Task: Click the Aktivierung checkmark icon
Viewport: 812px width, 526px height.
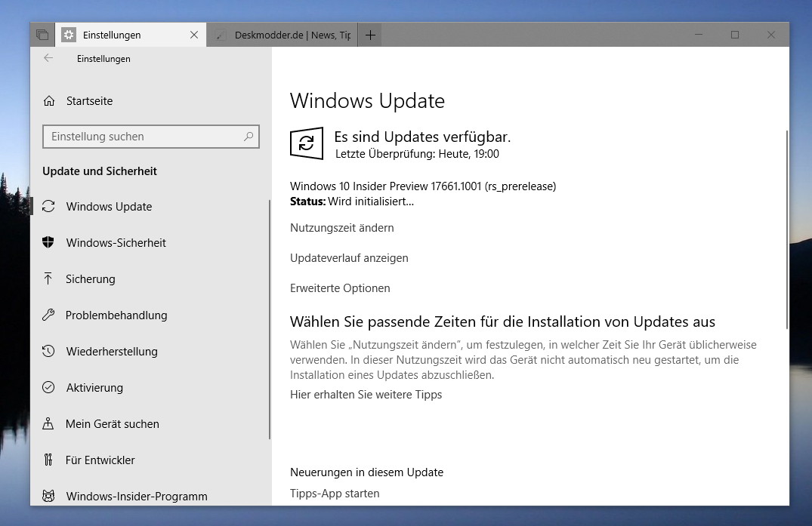Action: [48, 387]
